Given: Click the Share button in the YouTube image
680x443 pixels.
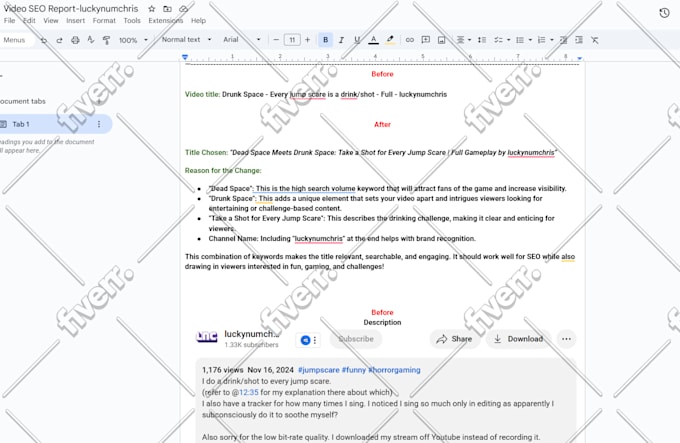Looking at the screenshot, I should tap(454, 339).
